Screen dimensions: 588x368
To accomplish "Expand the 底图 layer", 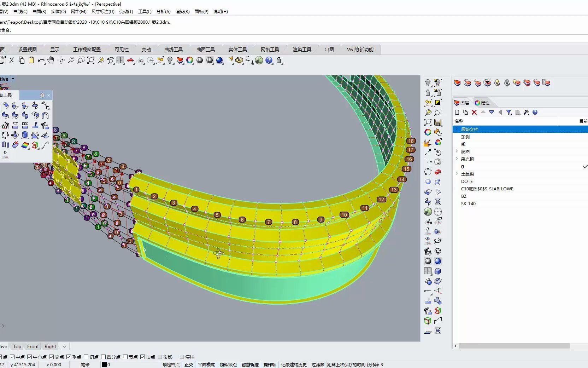I will [457, 151].
